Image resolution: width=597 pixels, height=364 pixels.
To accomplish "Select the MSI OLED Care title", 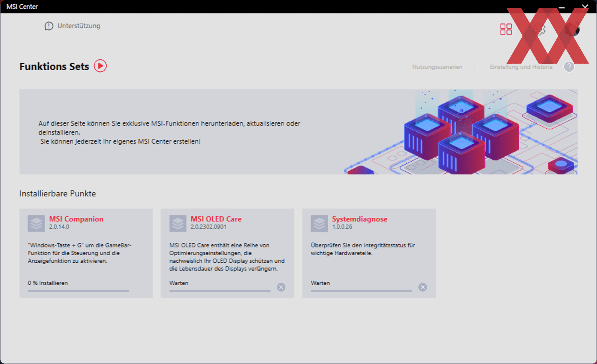I will (216, 219).
